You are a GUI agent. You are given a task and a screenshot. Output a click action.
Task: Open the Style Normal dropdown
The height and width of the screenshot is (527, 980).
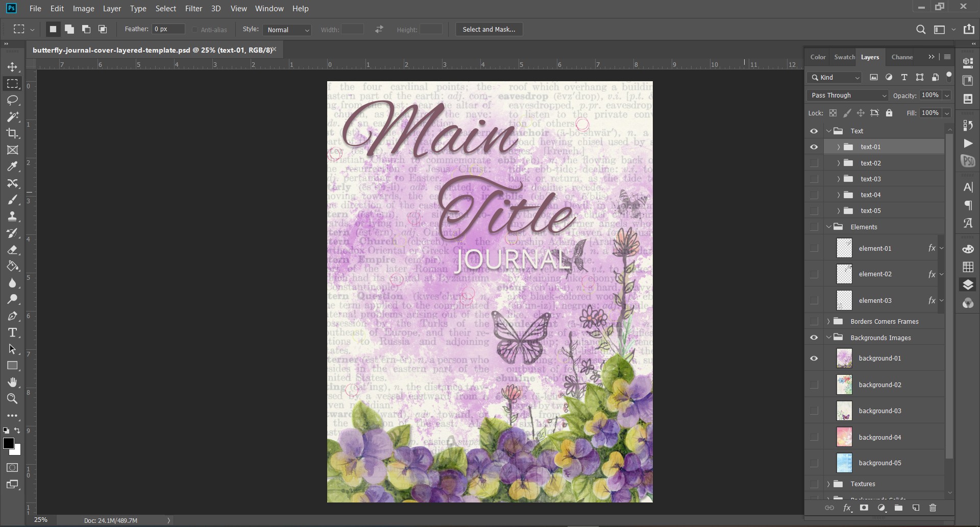287,30
